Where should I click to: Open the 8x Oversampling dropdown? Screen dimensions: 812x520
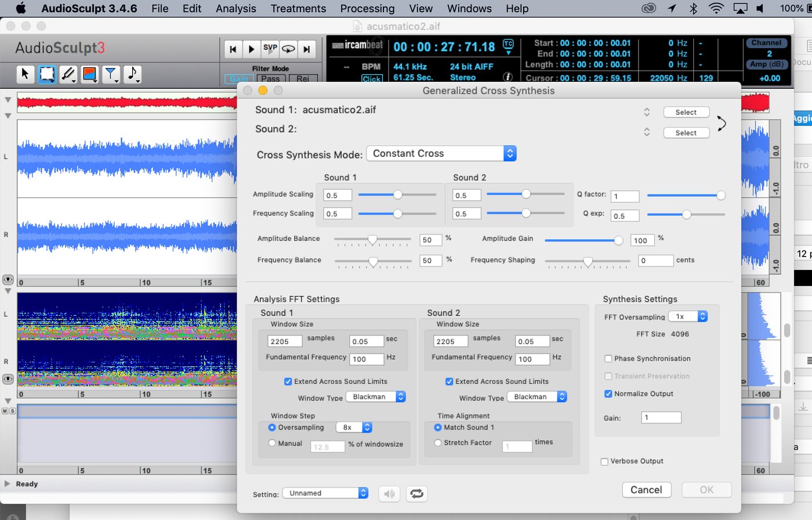tap(354, 427)
